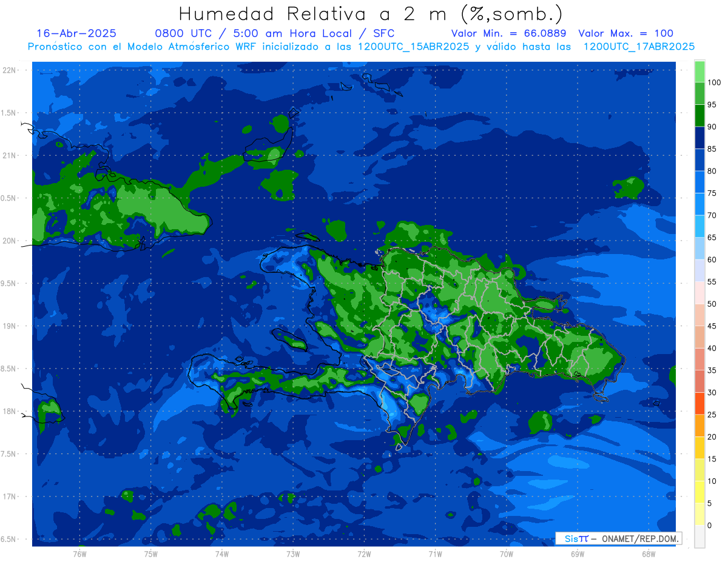Click the "70W" longitude axis label
This screenshot has height=562, width=728.
(507, 554)
